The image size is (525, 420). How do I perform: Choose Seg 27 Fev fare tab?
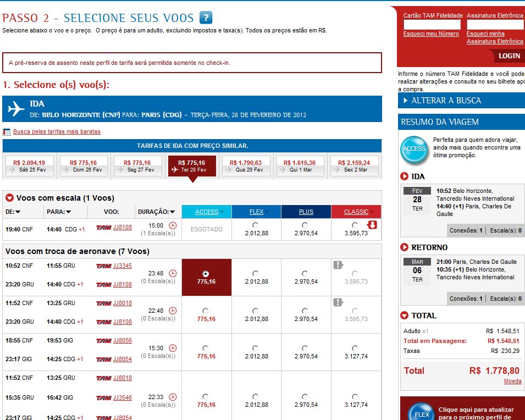(x=137, y=166)
